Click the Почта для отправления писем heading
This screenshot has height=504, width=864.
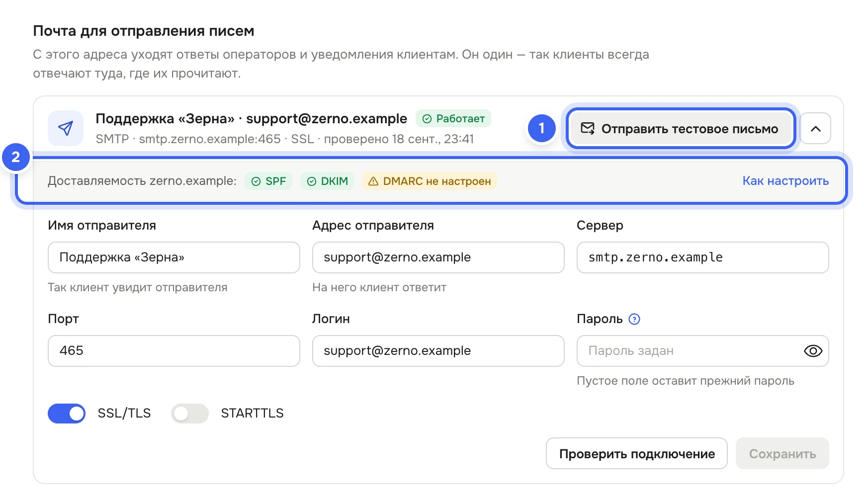144,31
